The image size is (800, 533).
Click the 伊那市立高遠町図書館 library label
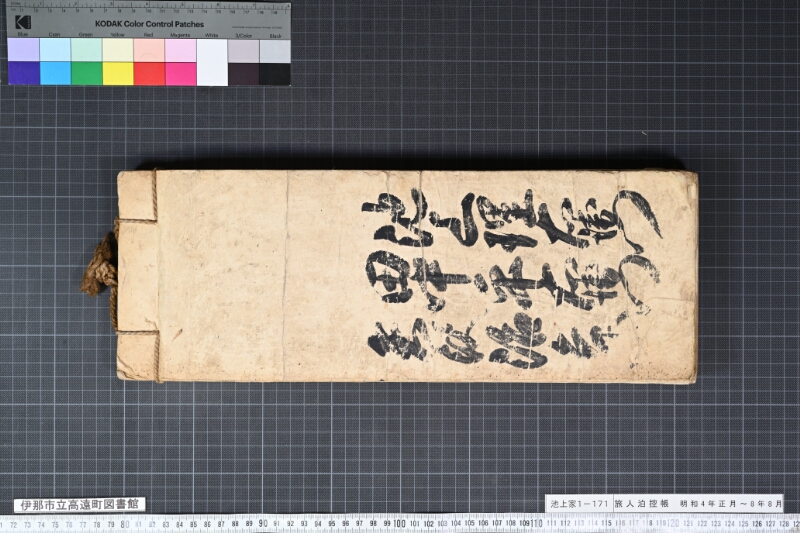tap(80, 505)
